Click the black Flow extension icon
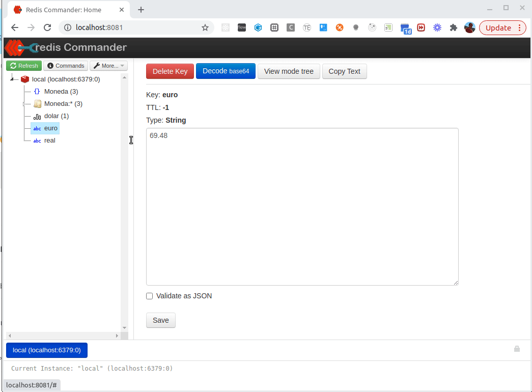This screenshot has width=532, height=392. (242, 27)
